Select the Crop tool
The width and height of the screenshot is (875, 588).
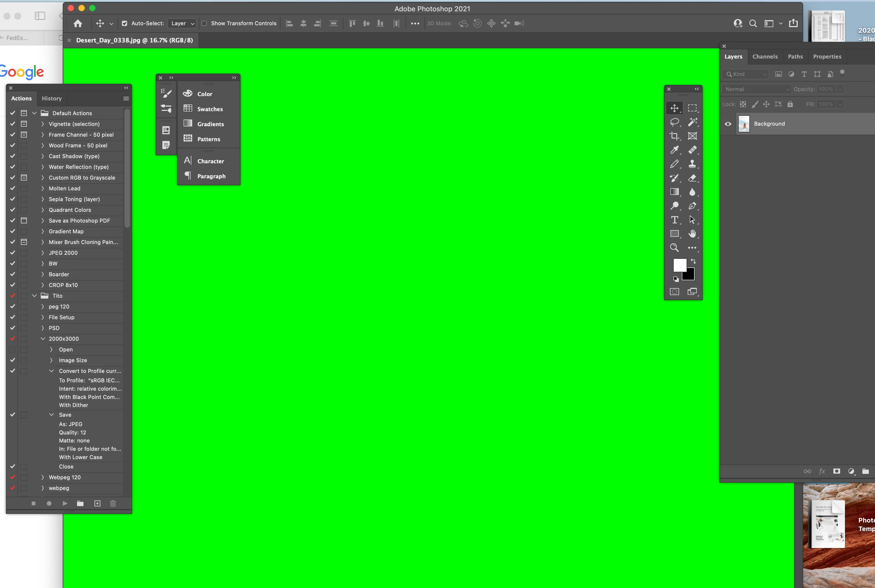674,136
